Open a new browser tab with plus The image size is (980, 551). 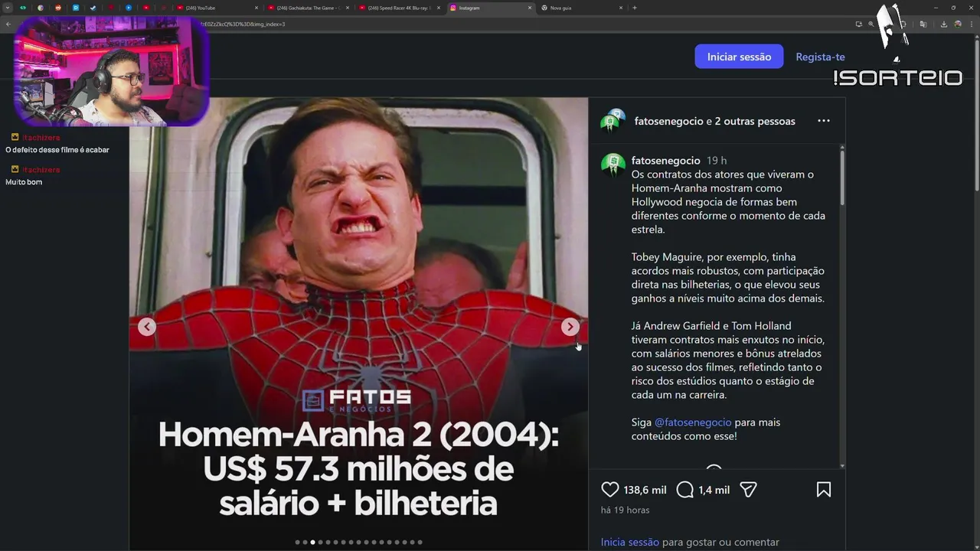tap(635, 8)
